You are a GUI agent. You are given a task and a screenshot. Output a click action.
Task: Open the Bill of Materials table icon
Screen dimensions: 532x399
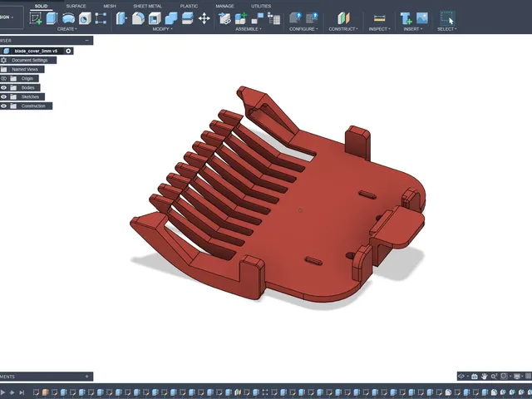[273, 18]
